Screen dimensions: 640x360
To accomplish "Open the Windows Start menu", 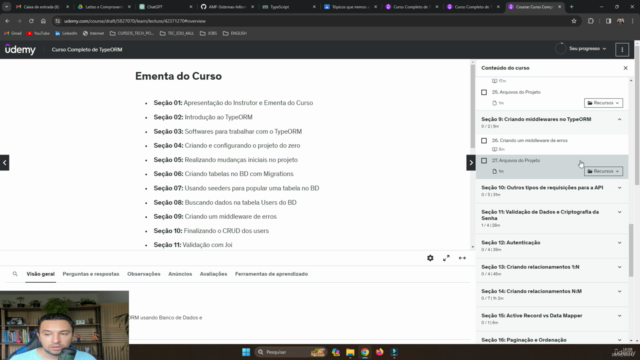I will pyautogui.click(x=246, y=352).
